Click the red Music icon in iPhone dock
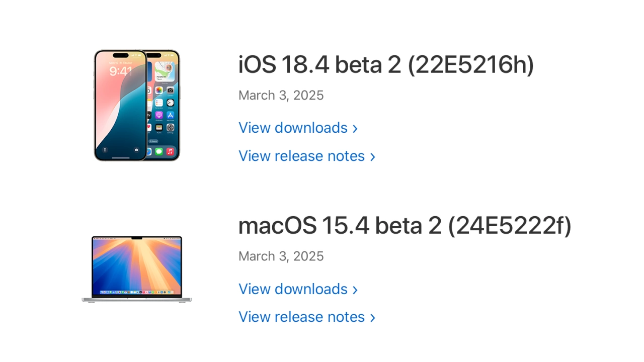This screenshot has width=644, height=362. tap(170, 151)
